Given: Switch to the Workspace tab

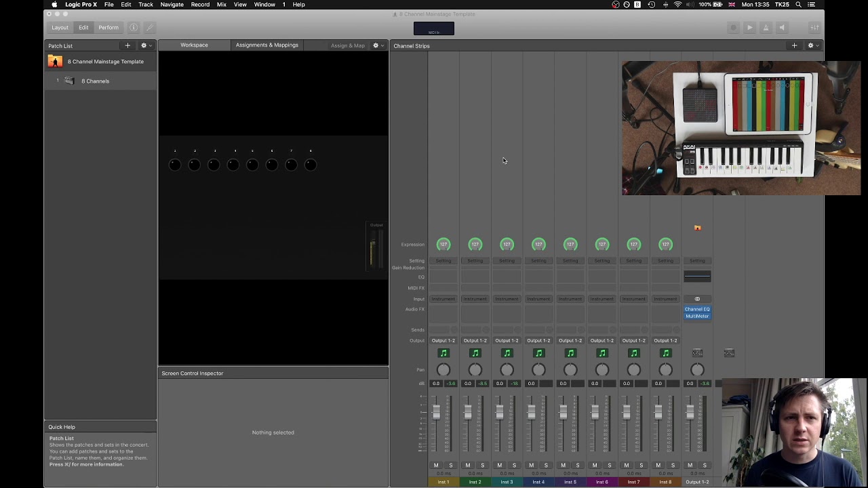Looking at the screenshot, I should tap(194, 45).
